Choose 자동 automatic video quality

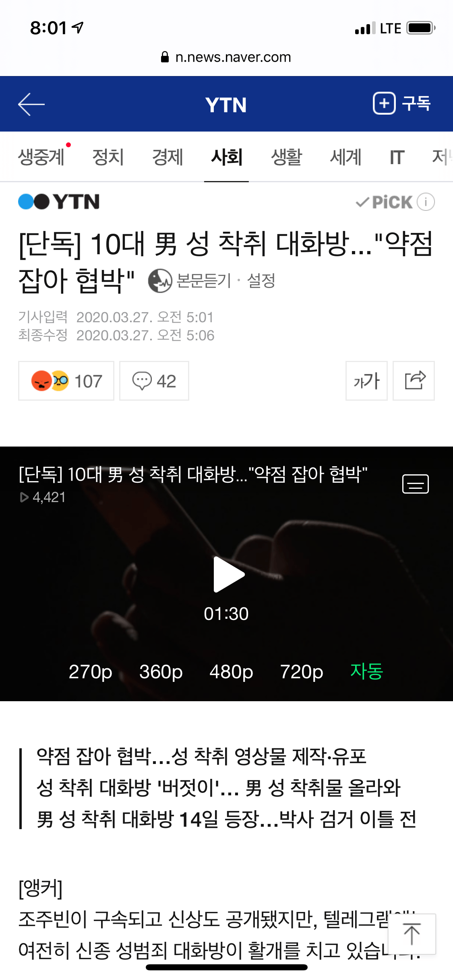point(366,671)
